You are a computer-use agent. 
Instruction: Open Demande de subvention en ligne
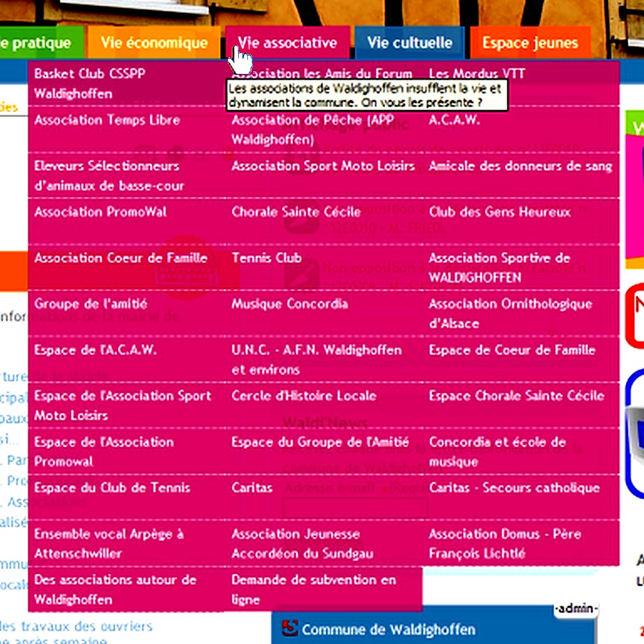click(314, 589)
